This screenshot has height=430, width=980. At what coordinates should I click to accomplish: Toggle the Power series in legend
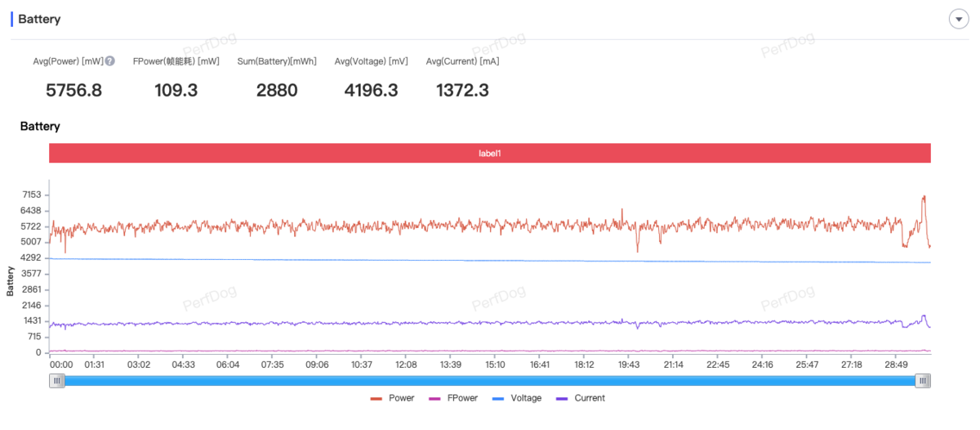(x=393, y=398)
